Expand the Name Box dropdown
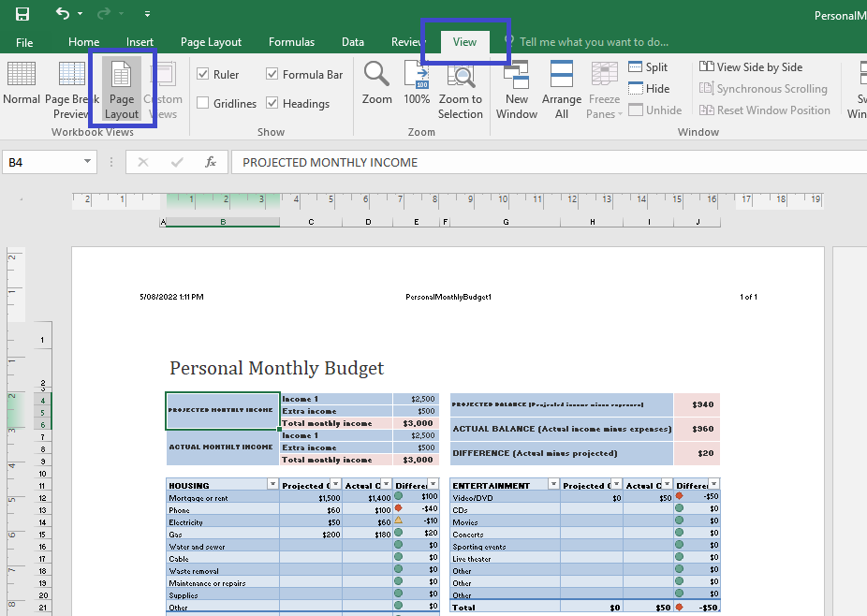 pyautogui.click(x=87, y=161)
